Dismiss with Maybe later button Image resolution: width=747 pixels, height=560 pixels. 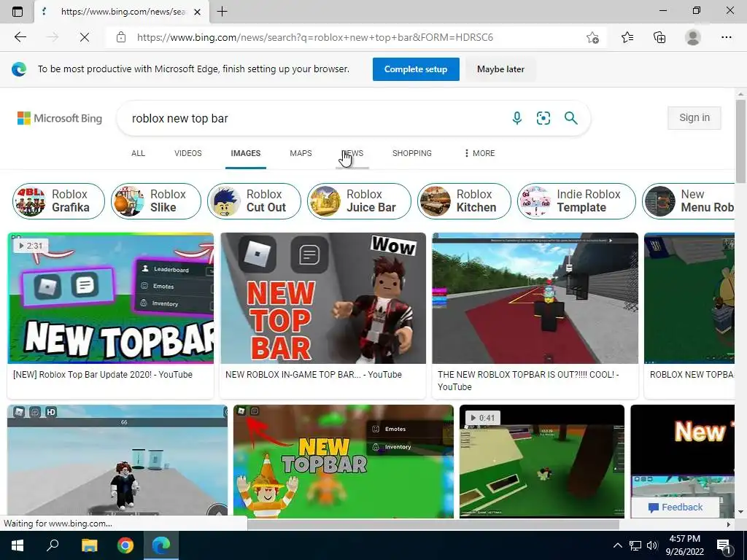coord(500,69)
